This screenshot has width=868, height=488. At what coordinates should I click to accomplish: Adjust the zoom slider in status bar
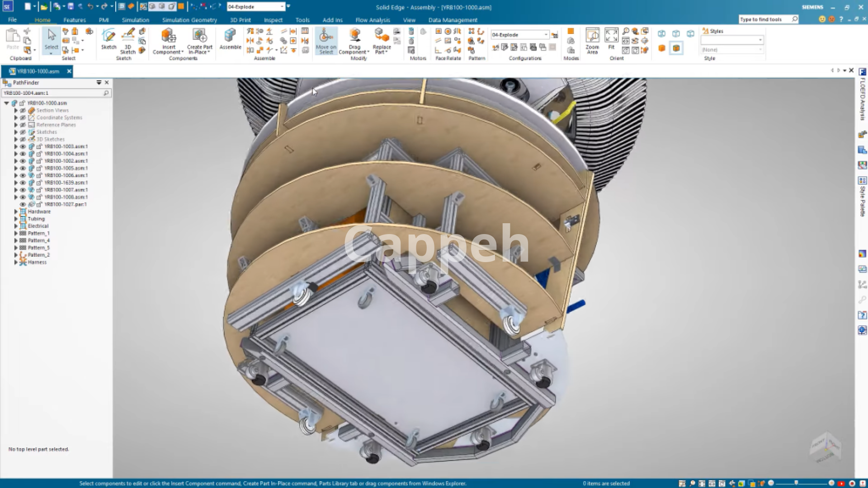click(x=796, y=483)
